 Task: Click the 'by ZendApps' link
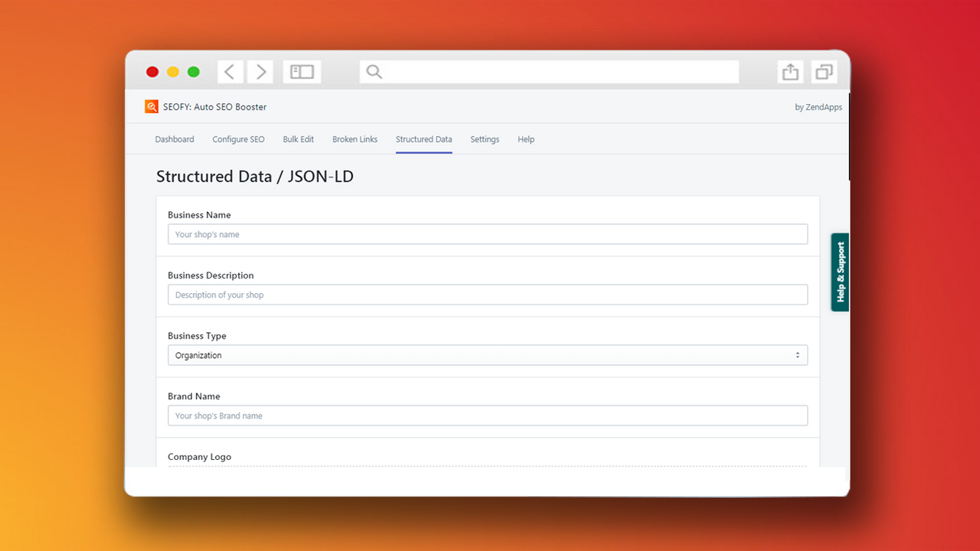pyautogui.click(x=818, y=106)
